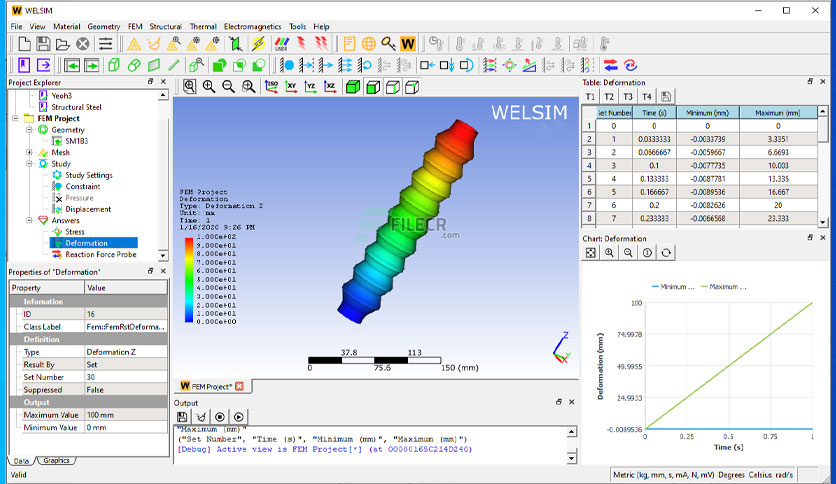836x484 pixels.
Task: Open the Structural menu
Action: coord(165,26)
